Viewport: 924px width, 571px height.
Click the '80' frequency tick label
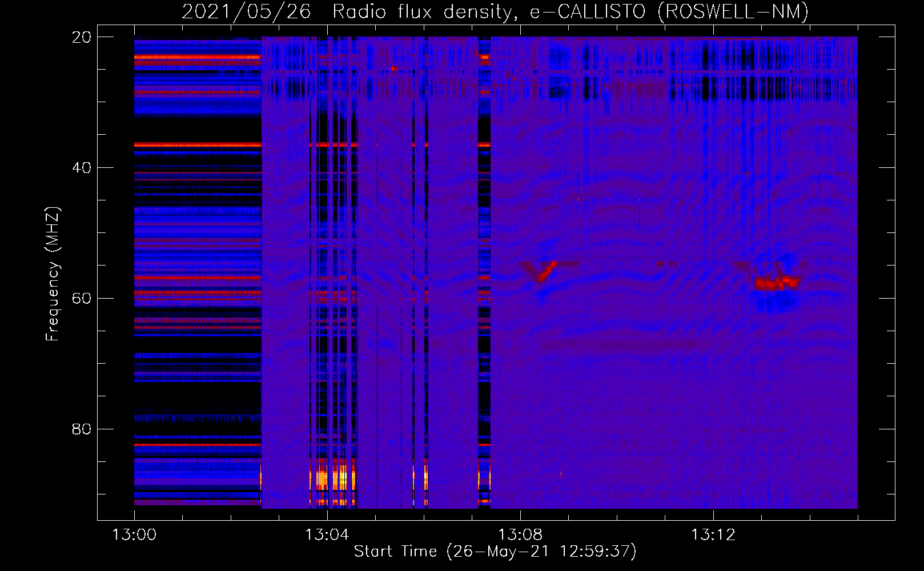[x=82, y=429]
